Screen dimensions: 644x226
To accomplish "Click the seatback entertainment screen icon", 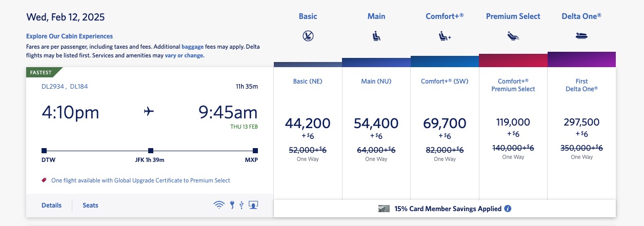I will pyautogui.click(x=253, y=205).
